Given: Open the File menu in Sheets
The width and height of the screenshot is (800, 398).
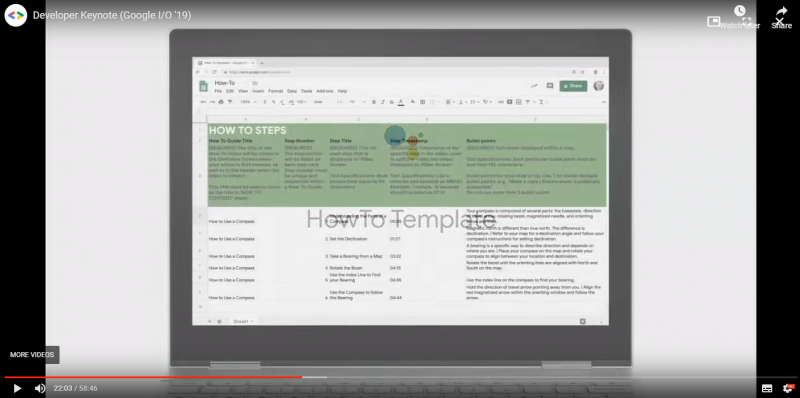Looking at the screenshot, I should coord(218,91).
